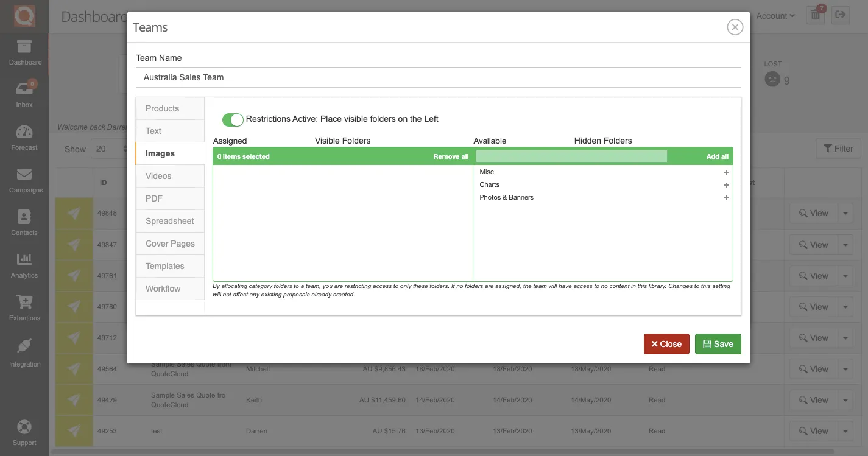Select the Forecast sidebar icon
The image size is (868, 456).
pos(24,137)
